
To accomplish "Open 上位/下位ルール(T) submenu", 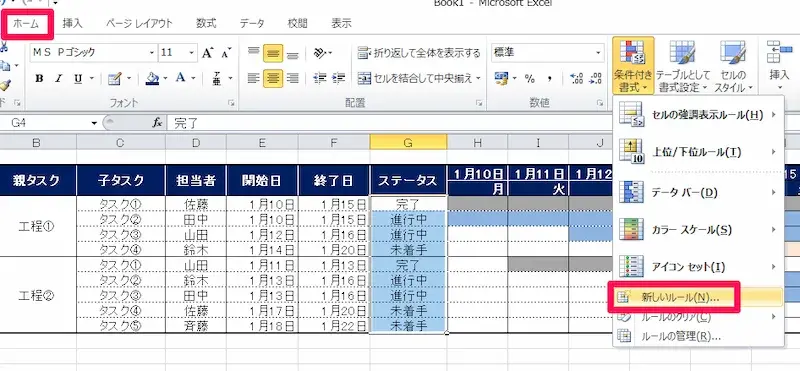I will pos(698,152).
